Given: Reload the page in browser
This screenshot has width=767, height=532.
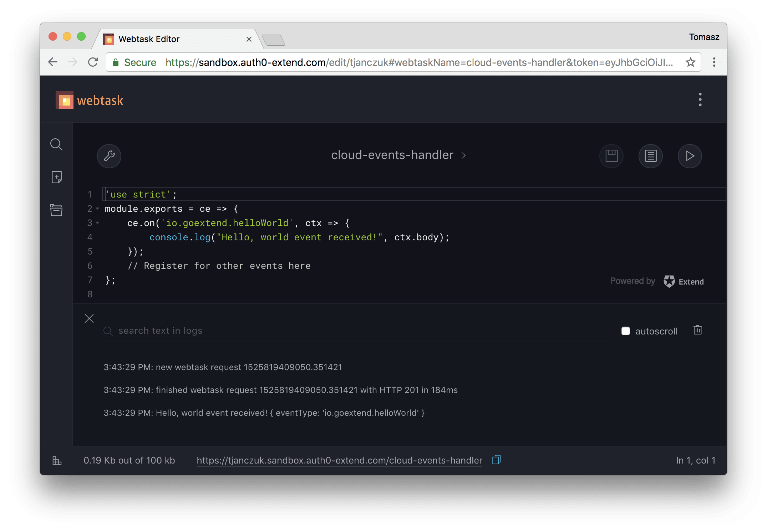Looking at the screenshot, I should pyautogui.click(x=93, y=62).
